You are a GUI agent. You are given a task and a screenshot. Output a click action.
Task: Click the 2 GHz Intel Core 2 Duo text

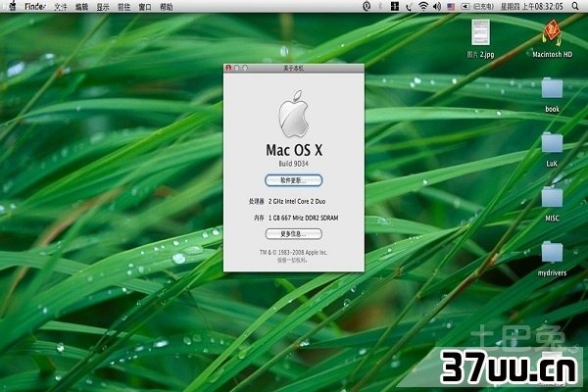pyautogui.click(x=297, y=202)
